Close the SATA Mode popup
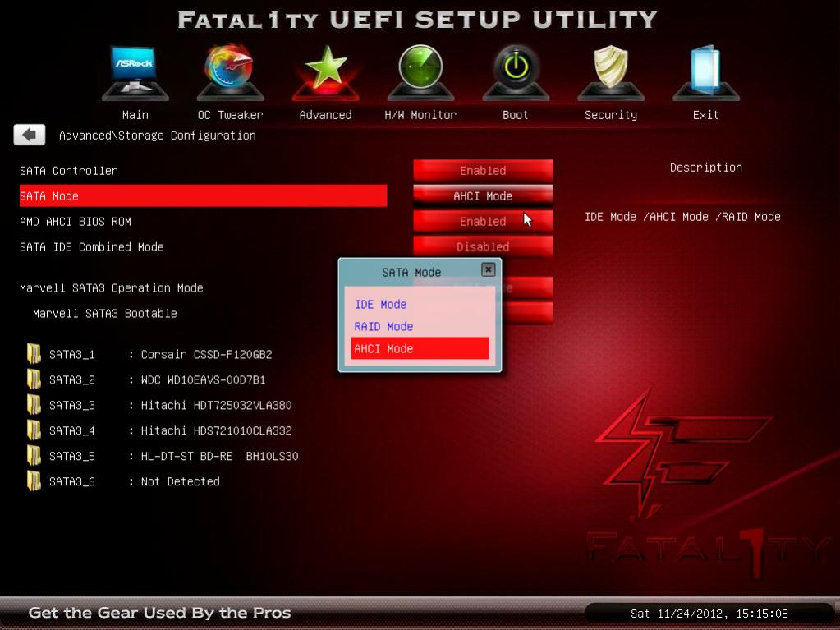The width and height of the screenshot is (840, 630). click(488, 269)
